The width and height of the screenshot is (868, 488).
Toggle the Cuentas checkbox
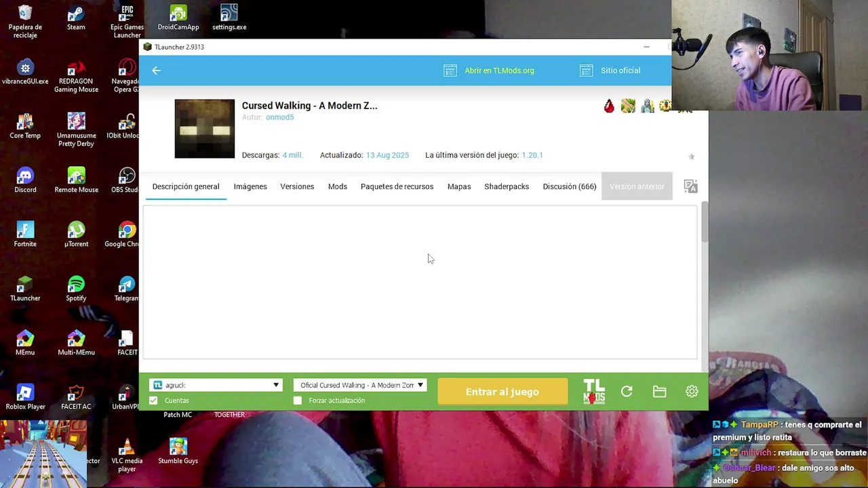click(x=153, y=401)
